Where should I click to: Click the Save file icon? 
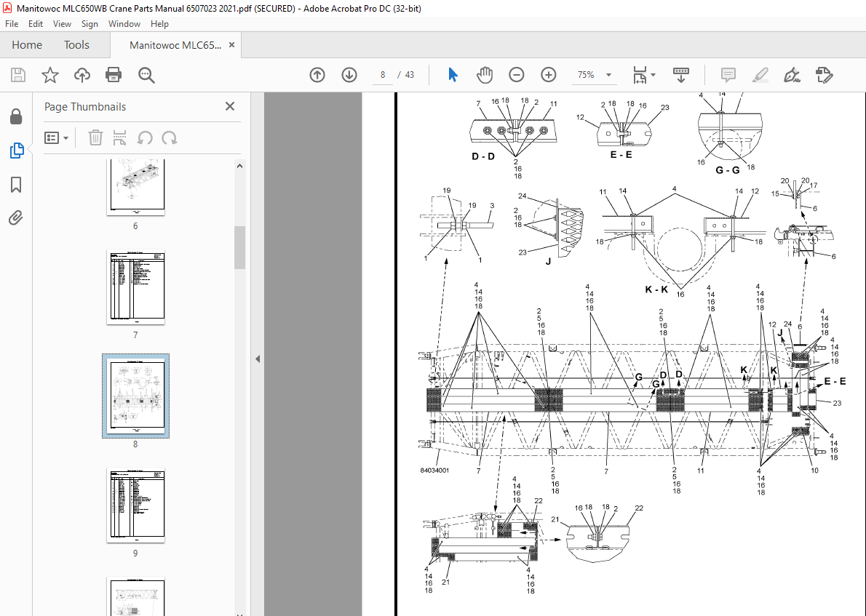click(x=18, y=75)
